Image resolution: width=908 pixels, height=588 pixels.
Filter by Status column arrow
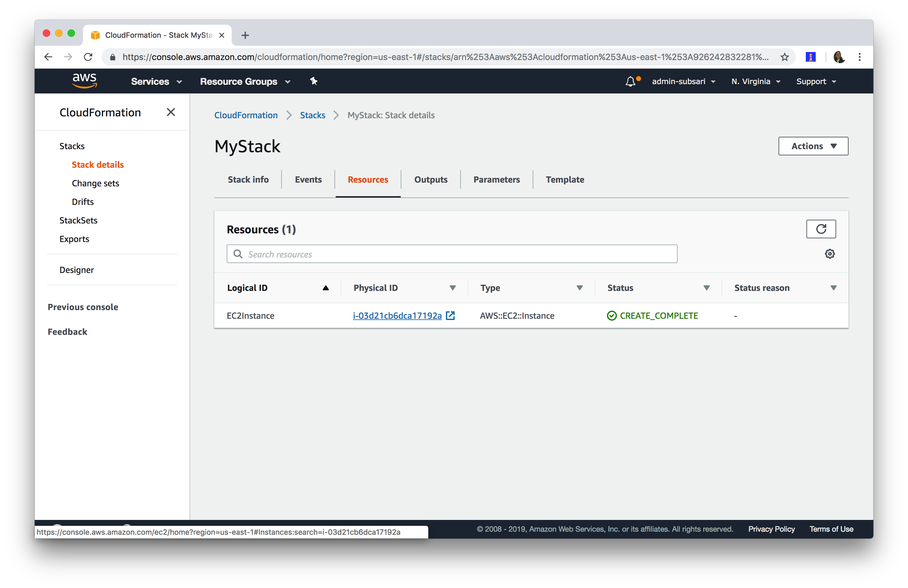pos(706,288)
